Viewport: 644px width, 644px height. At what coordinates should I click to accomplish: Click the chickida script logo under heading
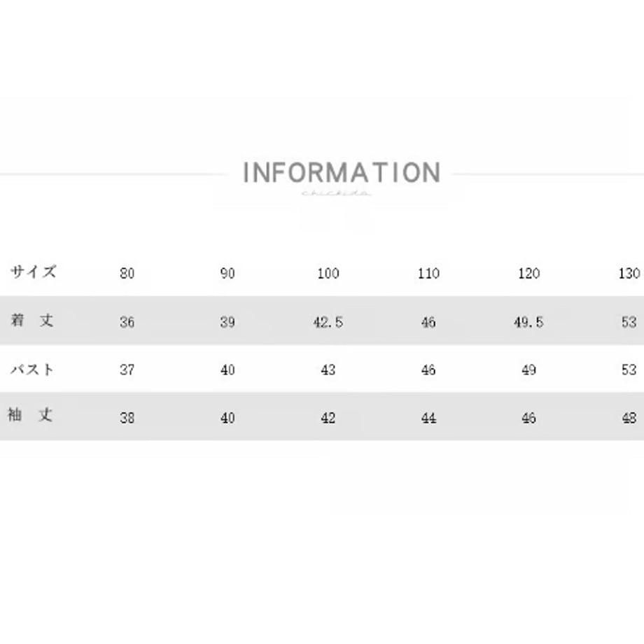(x=337, y=193)
